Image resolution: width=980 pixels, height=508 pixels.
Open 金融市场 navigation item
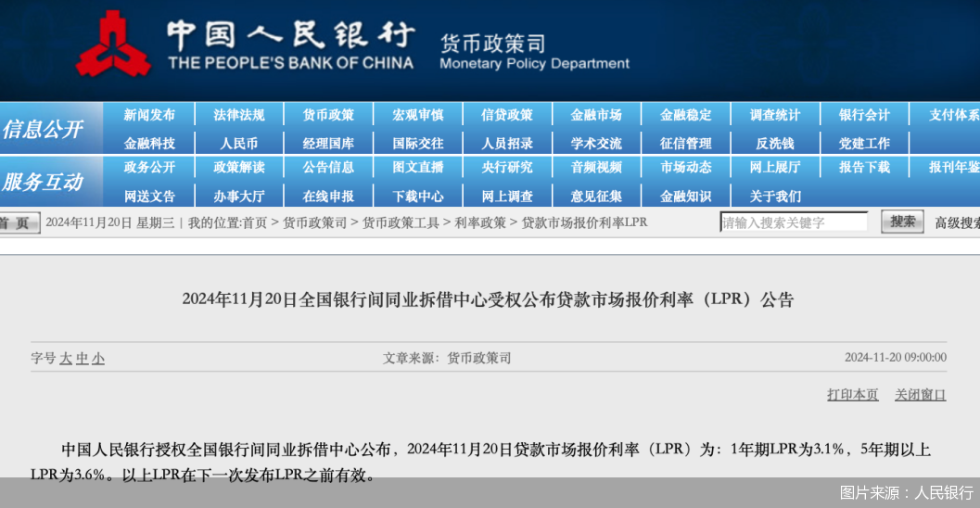(596, 115)
